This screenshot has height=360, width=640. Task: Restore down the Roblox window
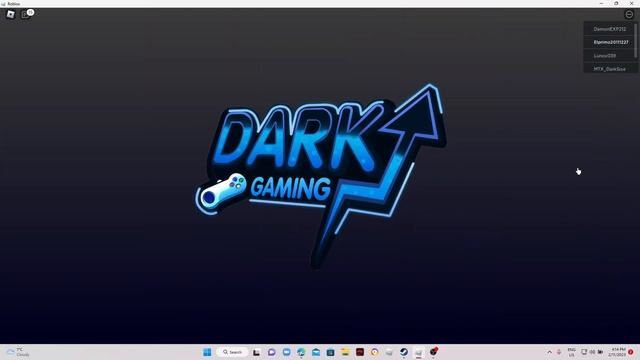click(x=616, y=3)
